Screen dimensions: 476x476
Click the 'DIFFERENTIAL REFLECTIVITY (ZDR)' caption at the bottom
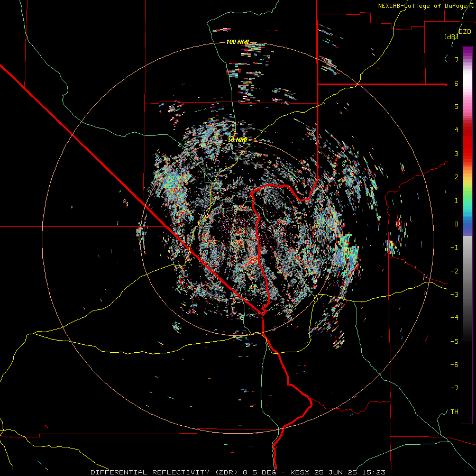(x=164, y=472)
